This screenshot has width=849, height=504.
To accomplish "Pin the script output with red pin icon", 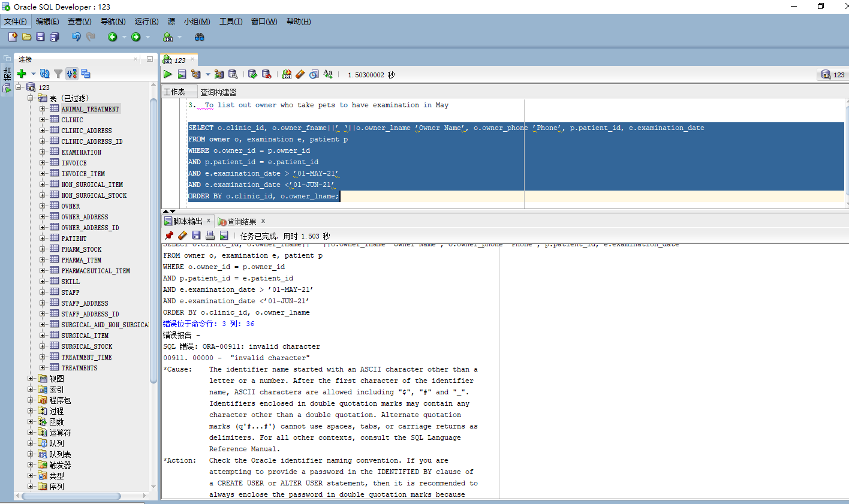I will click(x=169, y=236).
